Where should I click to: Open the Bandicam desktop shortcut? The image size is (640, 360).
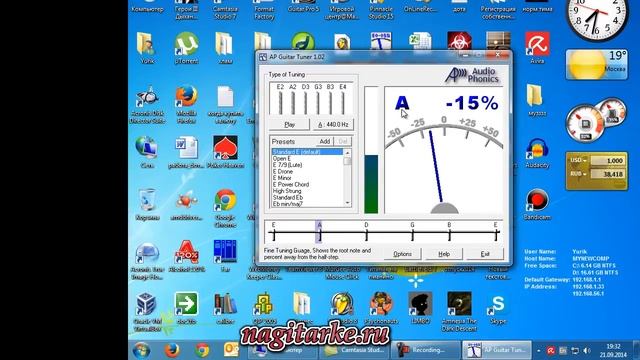537,200
